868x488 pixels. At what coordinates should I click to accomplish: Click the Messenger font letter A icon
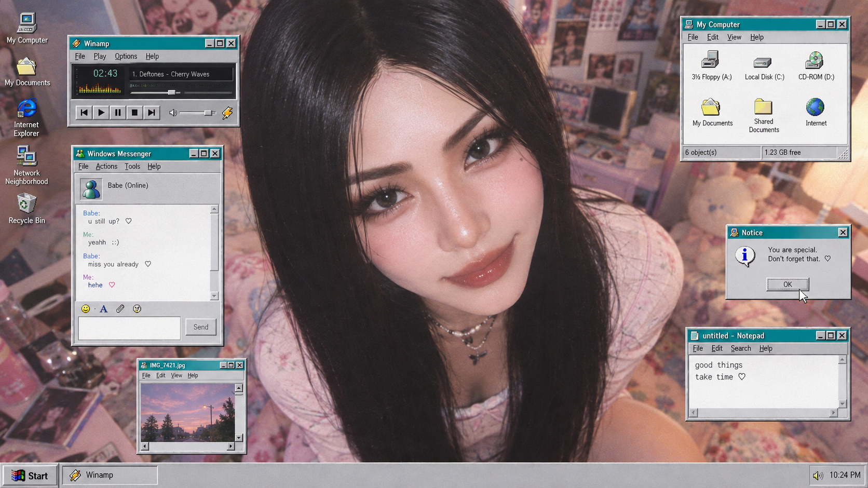103,309
